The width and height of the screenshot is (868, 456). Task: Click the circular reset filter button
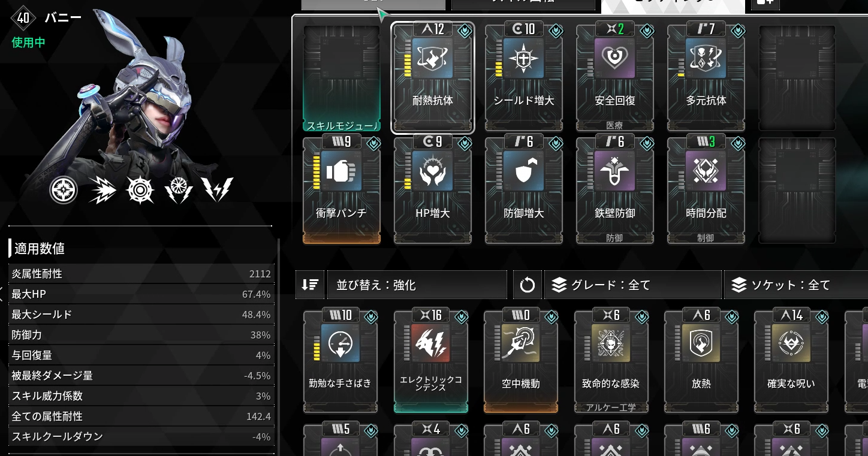(528, 285)
